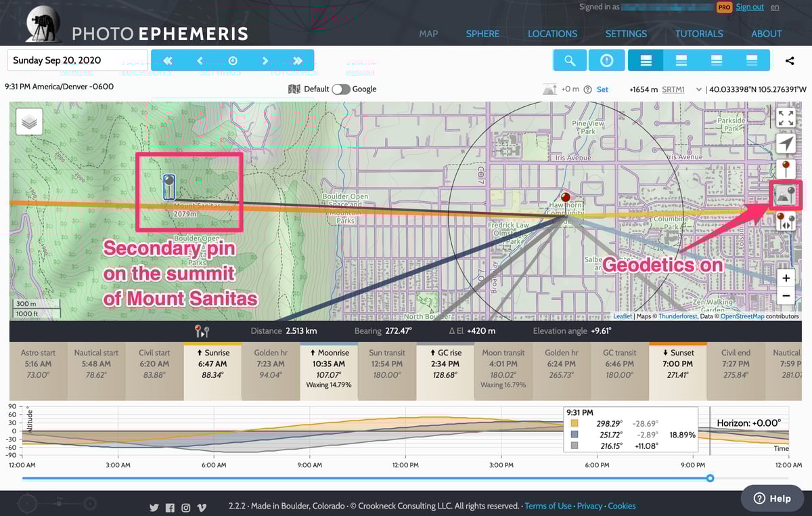Click the 'en' language link

pos(775,7)
